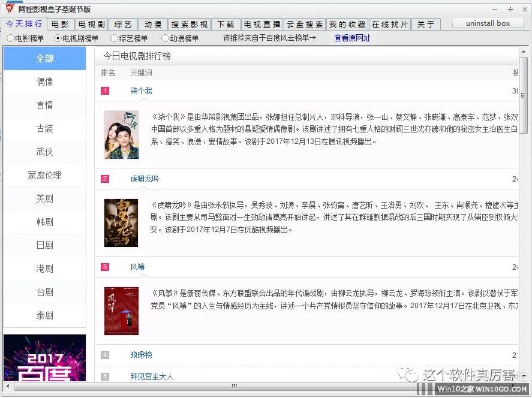The width and height of the screenshot is (532, 398).
Task: Select the 古装 category
Action: point(45,128)
